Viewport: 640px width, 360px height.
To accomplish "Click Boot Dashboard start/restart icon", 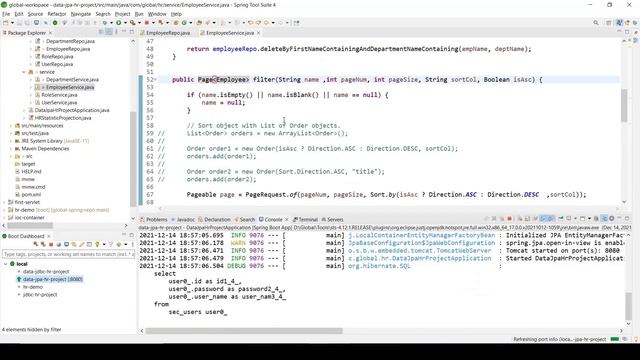I will point(36,244).
